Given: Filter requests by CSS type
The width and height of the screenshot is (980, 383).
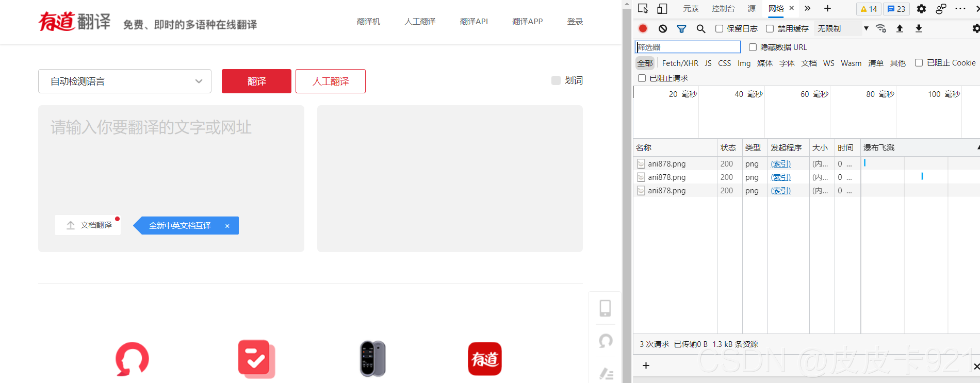Looking at the screenshot, I should tap(724, 63).
